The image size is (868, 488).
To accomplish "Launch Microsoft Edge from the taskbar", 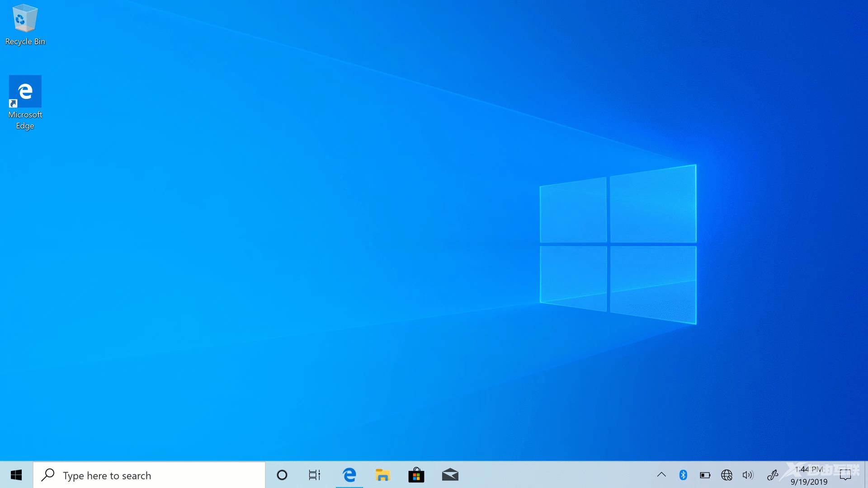I will click(x=349, y=475).
